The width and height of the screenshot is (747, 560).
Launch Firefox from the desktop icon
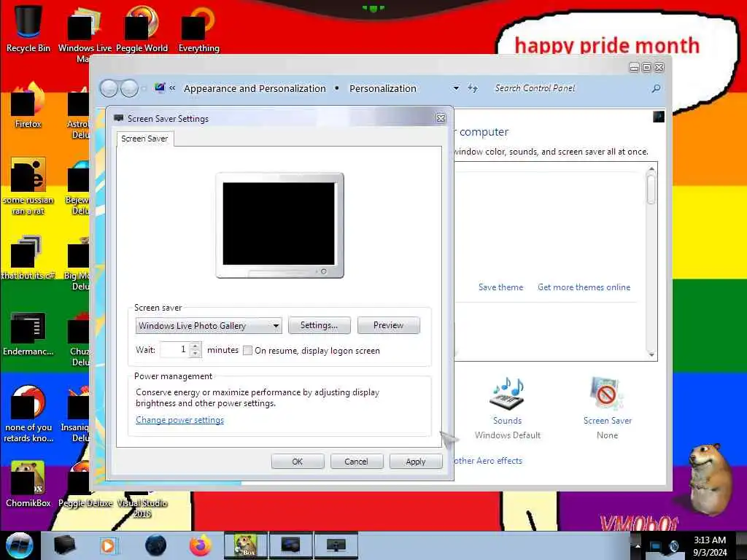click(x=28, y=105)
